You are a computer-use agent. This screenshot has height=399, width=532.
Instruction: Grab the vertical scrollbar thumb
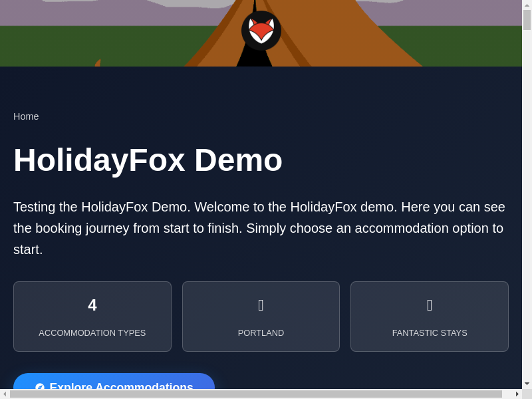[x=527, y=20]
